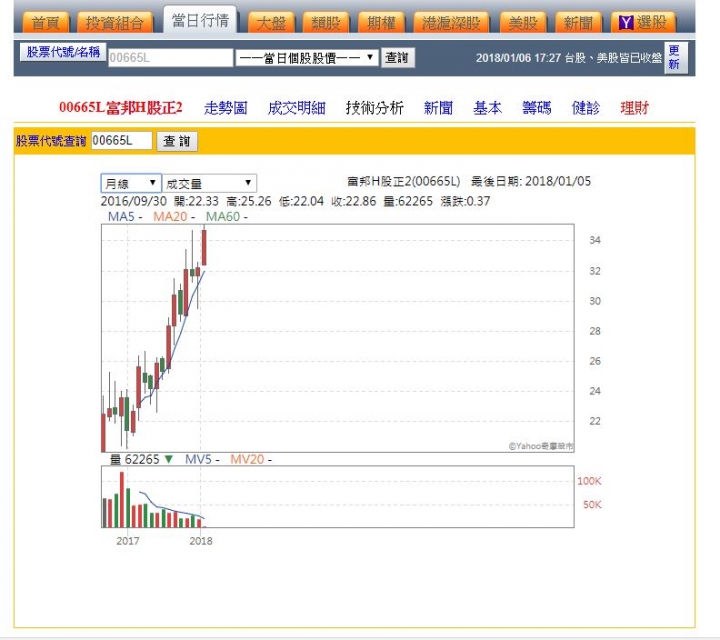Go to the 期權 tab
The height and width of the screenshot is (640, 720).
381,22
